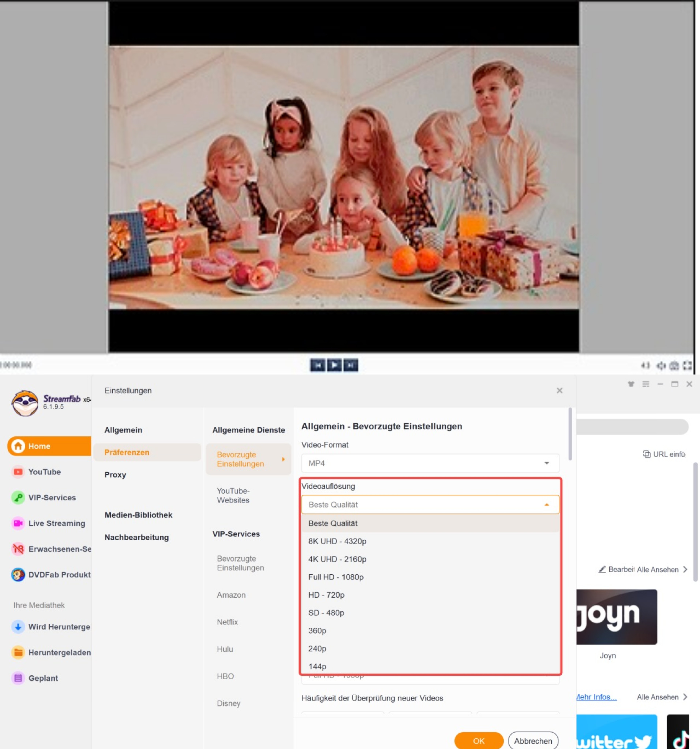Click the settings dialog vertical scrollbar

(x=570, y=434)
